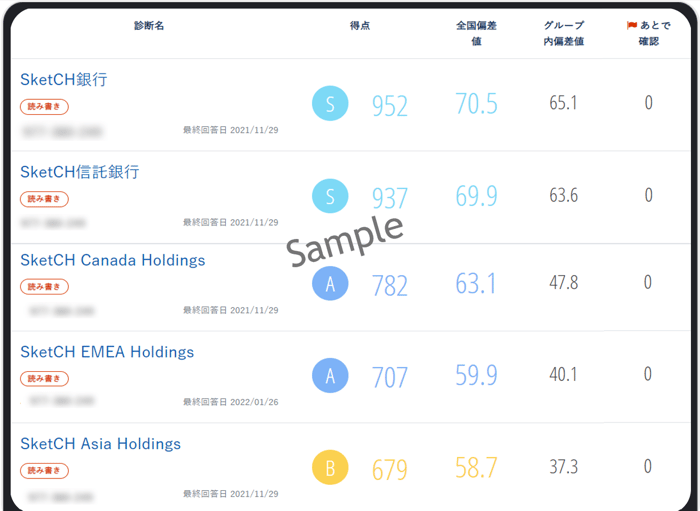
Task: Open SketCH EMEA Holdings link
Action: point(107,352)
